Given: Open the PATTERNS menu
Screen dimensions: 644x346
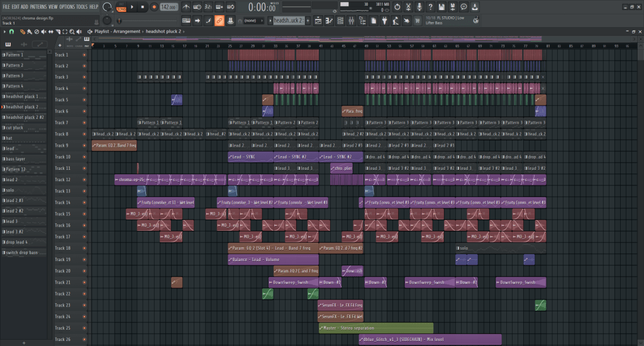Looking at the screenshot, I should tap(38, 6).
